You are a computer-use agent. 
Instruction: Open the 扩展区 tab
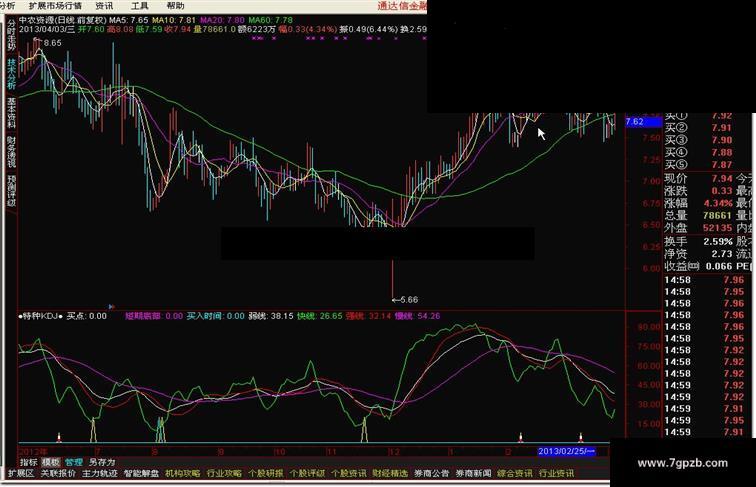21,473
